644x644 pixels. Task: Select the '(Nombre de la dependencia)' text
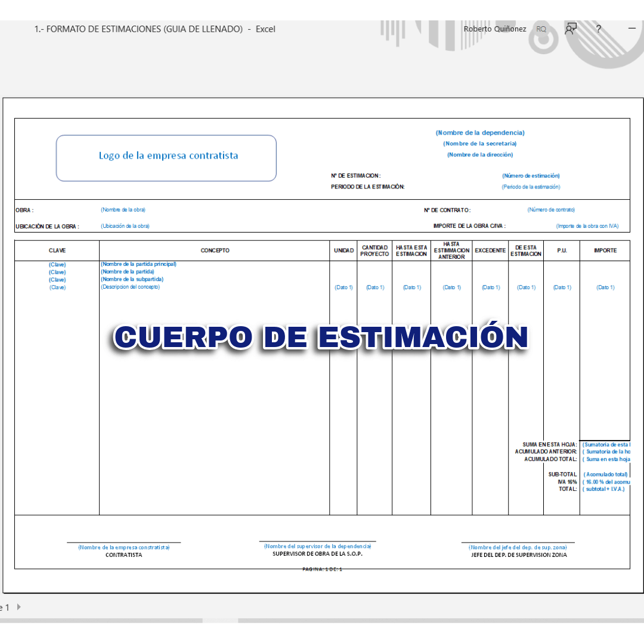pyautogui.click(x=480, y=133)
